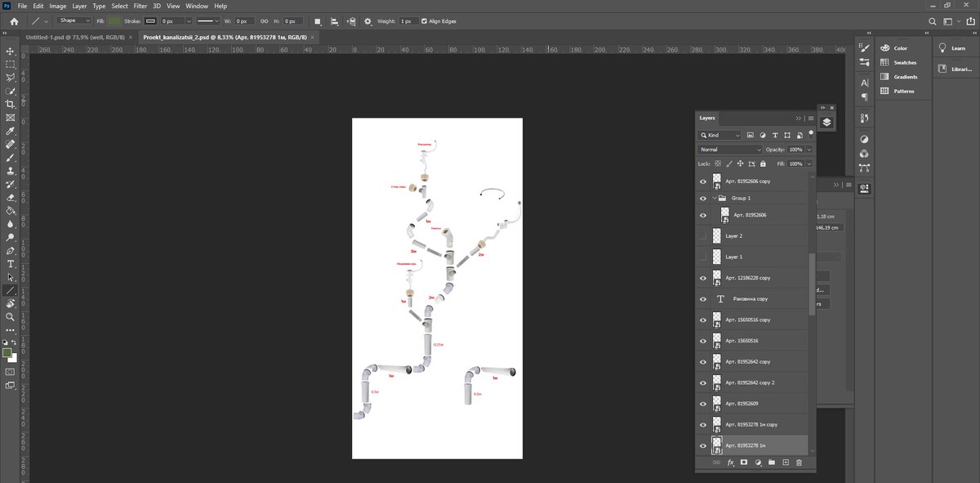Click the Search icon at top right
980x483 pixels.
point(933,21)
